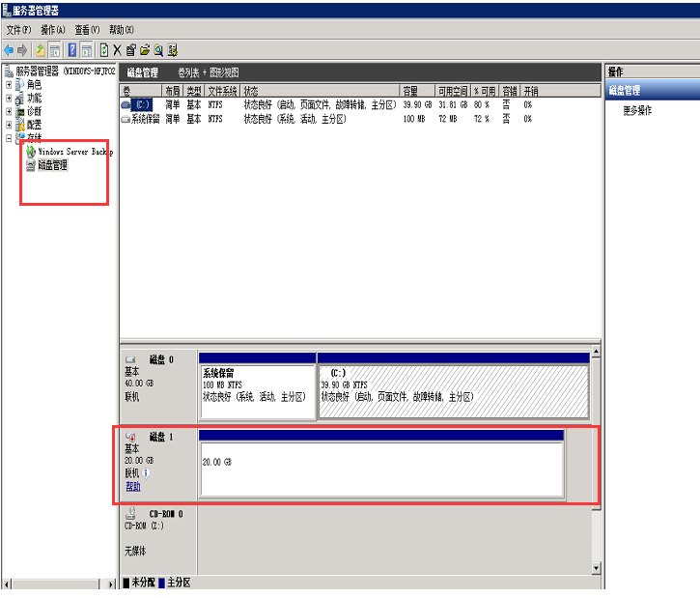The height and width of the screenshot is (598, 700).
Task: Open the 查看(V) menu
Action: pyautogui.click(x=89, y=30)
